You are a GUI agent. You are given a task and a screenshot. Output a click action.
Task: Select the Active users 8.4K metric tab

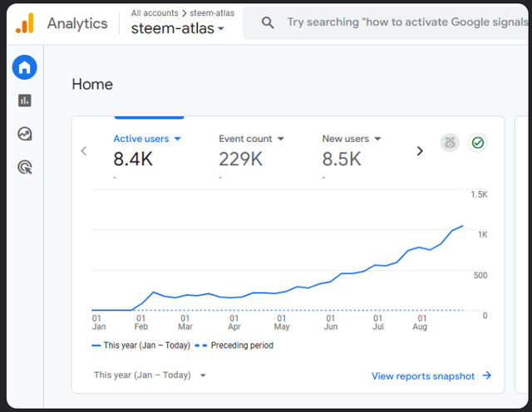click(x=133, y=159)
